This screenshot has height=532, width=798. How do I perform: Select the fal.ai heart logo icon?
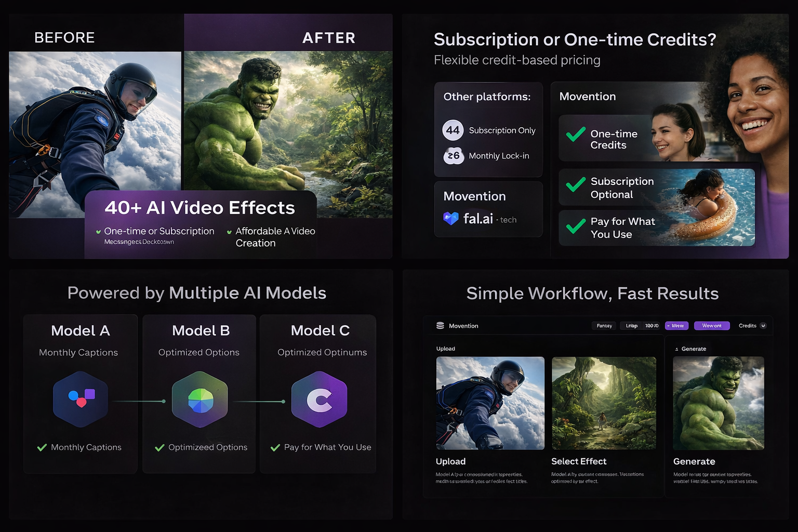tap(450, 219)
